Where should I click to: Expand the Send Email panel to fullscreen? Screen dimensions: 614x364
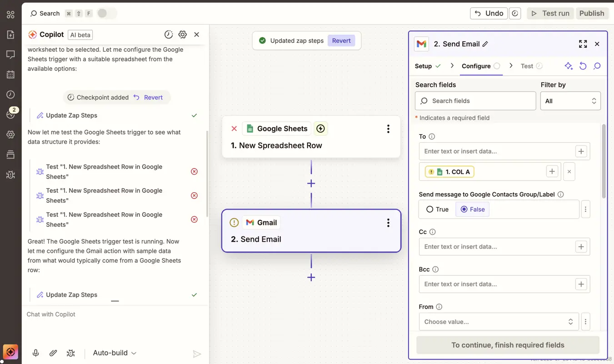point(583,44)
